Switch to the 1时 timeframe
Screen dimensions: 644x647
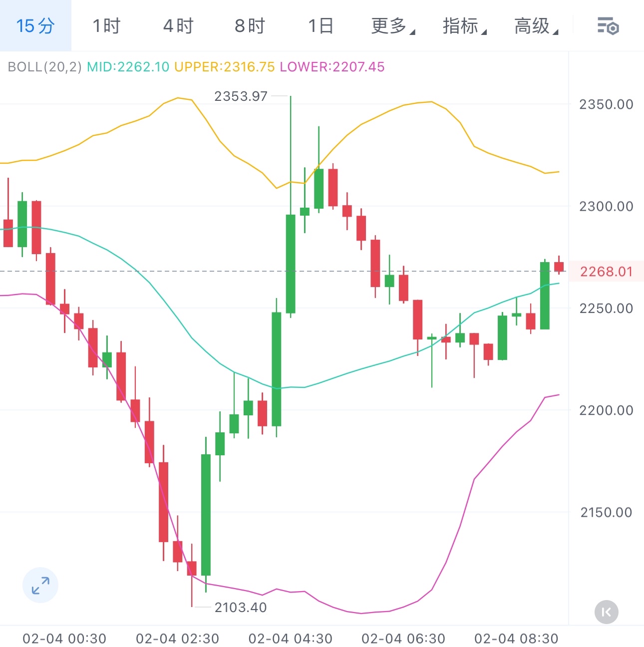click(107, 26)
